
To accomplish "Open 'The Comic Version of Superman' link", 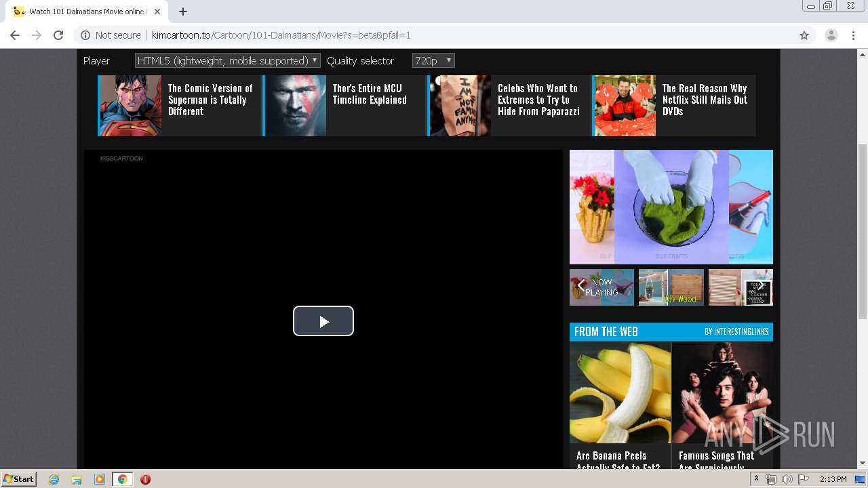I will pos(210,100).
